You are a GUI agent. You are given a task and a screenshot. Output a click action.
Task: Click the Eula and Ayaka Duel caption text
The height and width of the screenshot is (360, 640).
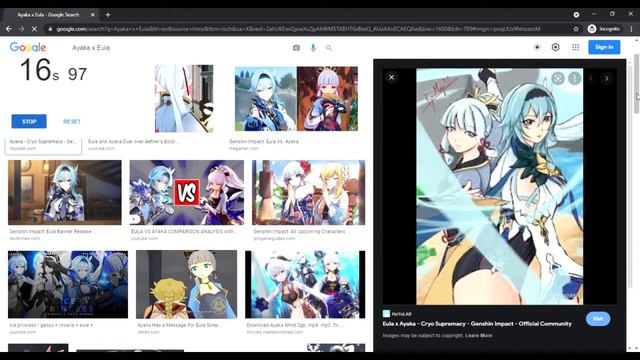click(x=133, y=141)
